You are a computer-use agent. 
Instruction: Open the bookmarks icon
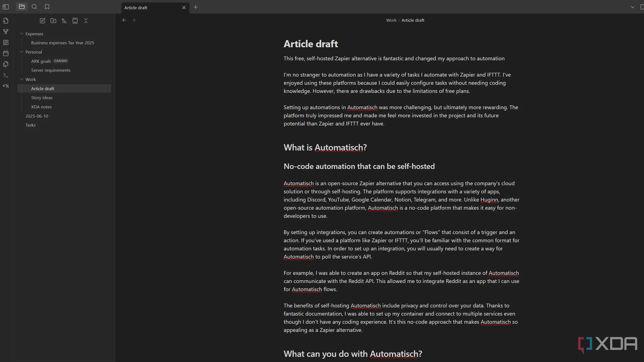[47, 7]
